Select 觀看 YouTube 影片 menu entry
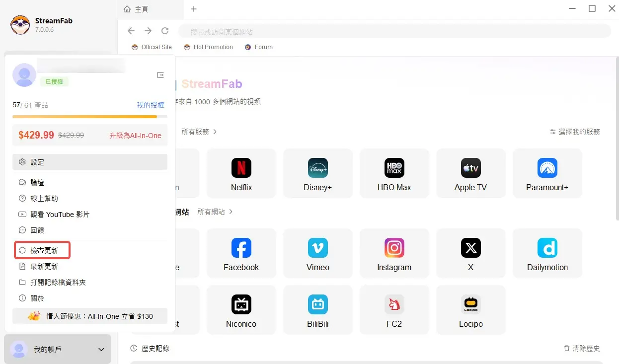 point(90,214)
